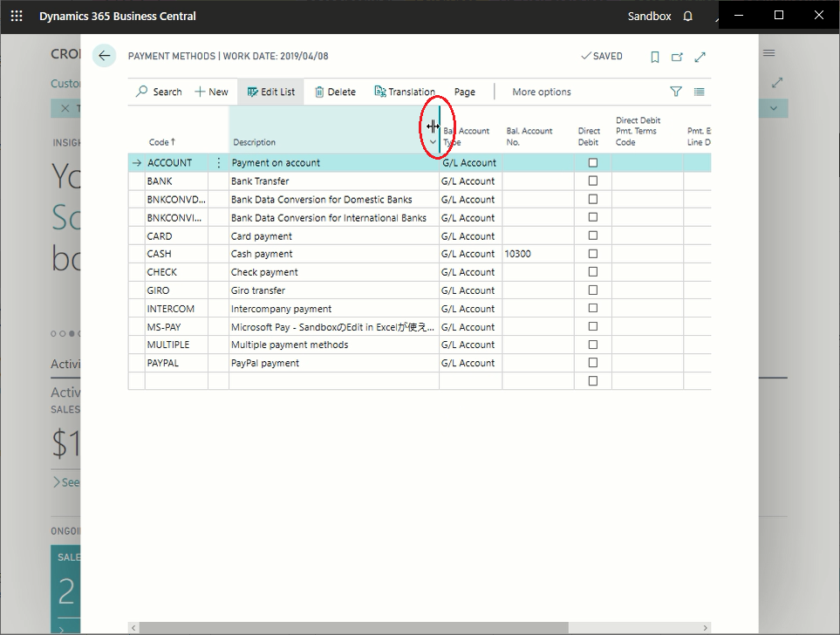The image size is (840, 635).
Task: Click the Bal. Account No. column header
Action: click(x=529, y=136)
